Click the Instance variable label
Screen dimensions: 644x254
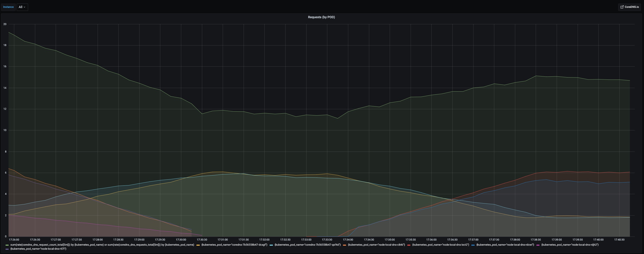tap(8, 7)
